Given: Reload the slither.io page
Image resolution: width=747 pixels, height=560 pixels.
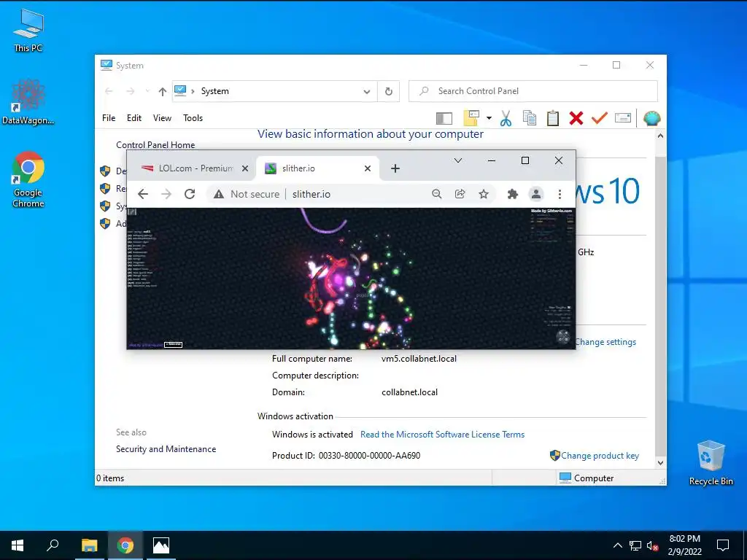Looking at the screenshot, I should [190, 194].
